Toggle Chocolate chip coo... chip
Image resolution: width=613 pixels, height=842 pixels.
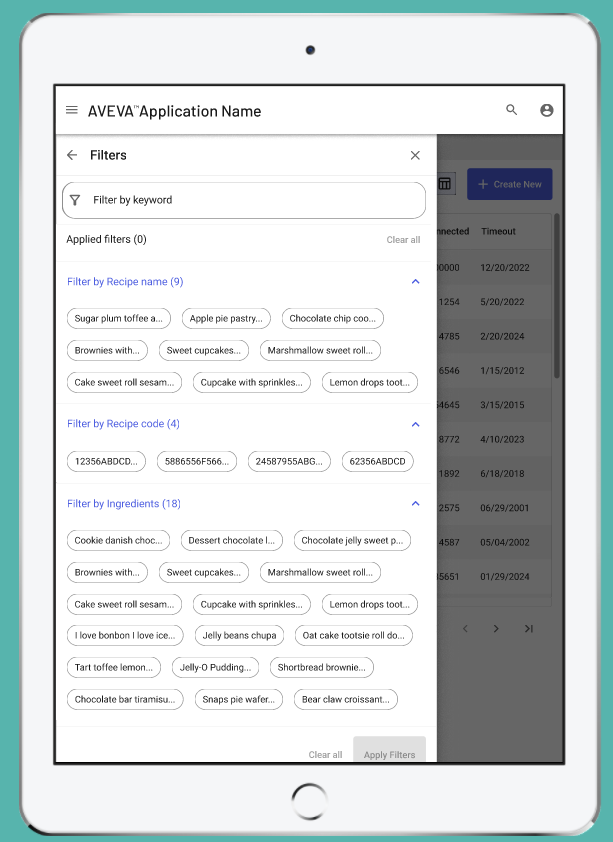[333, 318]
